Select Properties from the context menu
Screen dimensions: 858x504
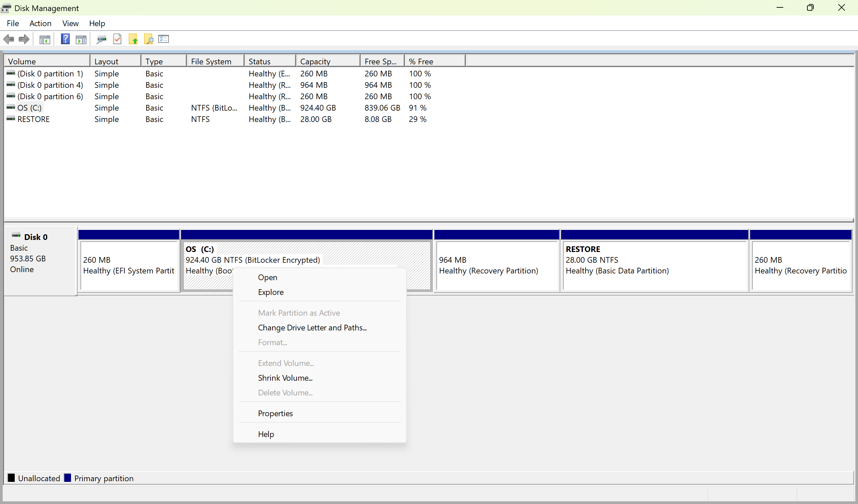pos(320,414)
